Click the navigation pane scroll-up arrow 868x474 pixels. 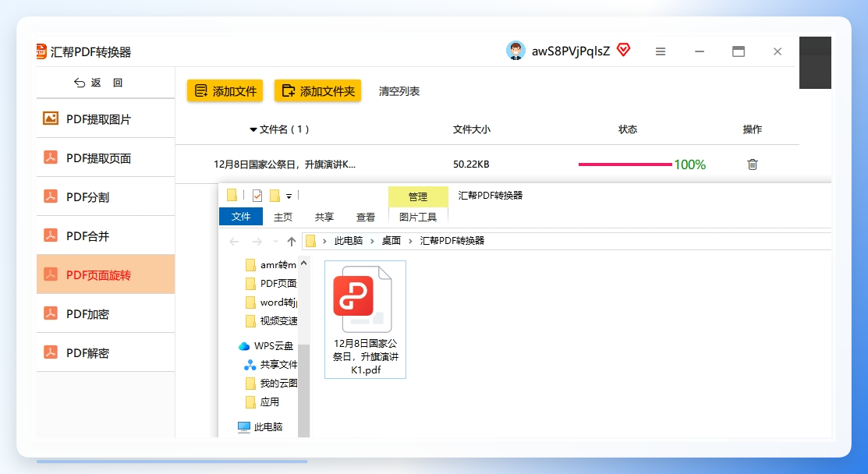(303, 264)
